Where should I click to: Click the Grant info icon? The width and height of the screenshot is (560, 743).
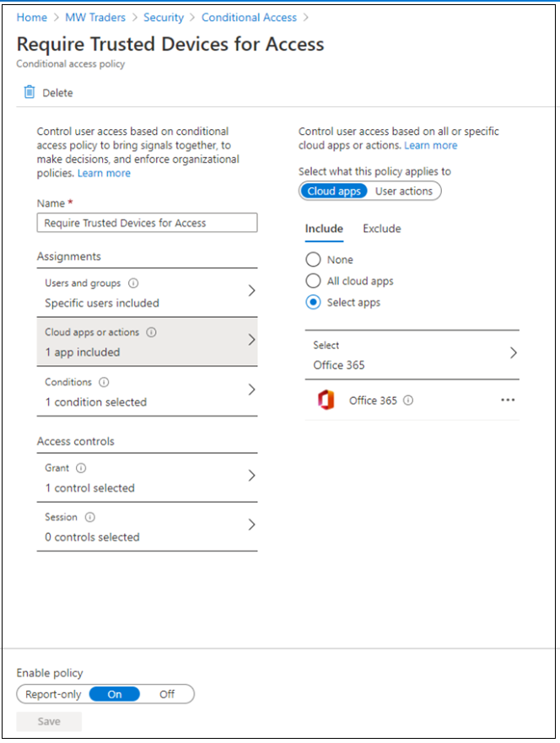pyautogui.click(x=82, y=468)
